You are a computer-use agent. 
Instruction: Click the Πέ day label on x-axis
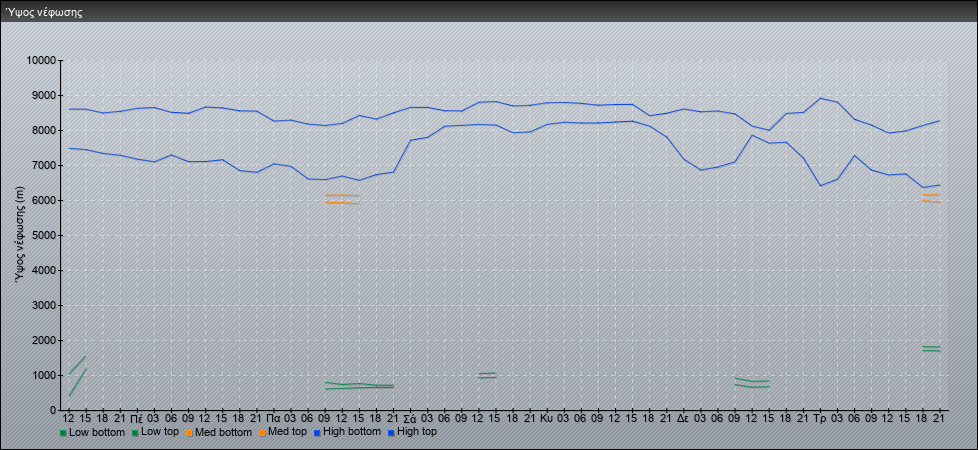(x=137, y=418)
